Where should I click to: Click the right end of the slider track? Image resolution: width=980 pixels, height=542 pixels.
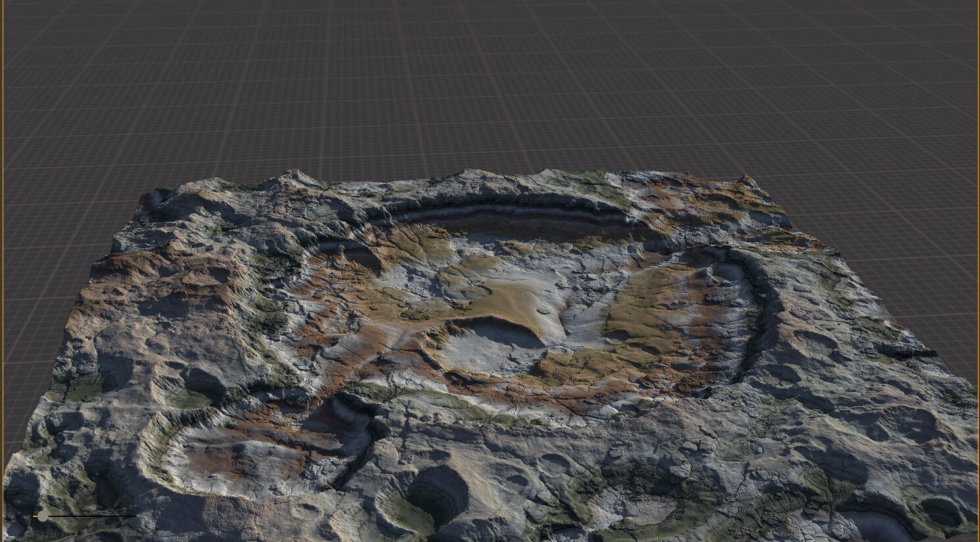tap(135, 516)
